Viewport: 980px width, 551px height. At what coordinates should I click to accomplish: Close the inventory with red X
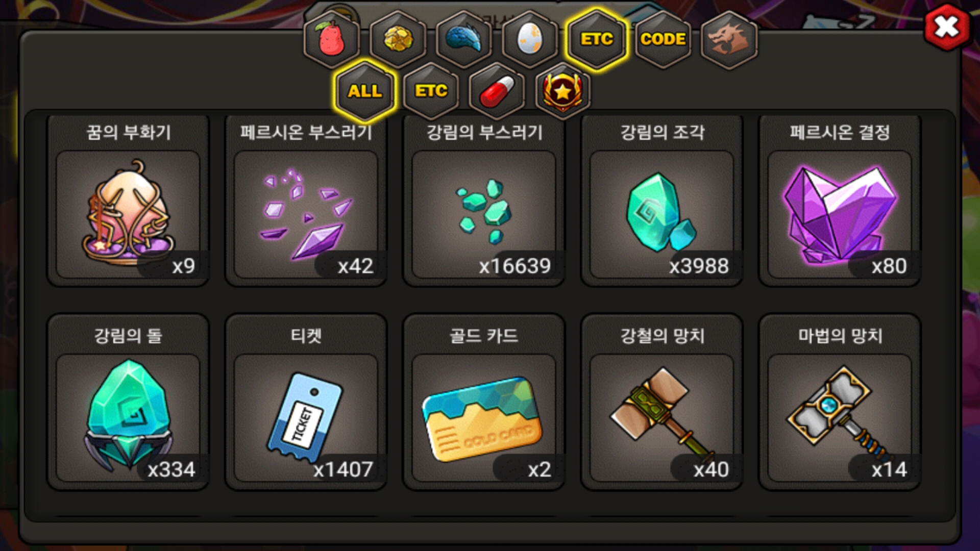[947, 27]
